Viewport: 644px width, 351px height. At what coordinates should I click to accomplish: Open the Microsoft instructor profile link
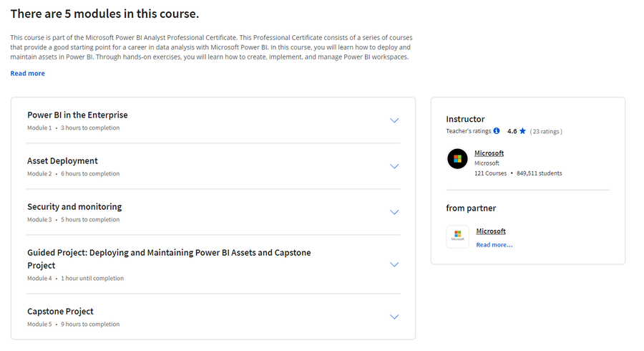[x=489, y=153]
